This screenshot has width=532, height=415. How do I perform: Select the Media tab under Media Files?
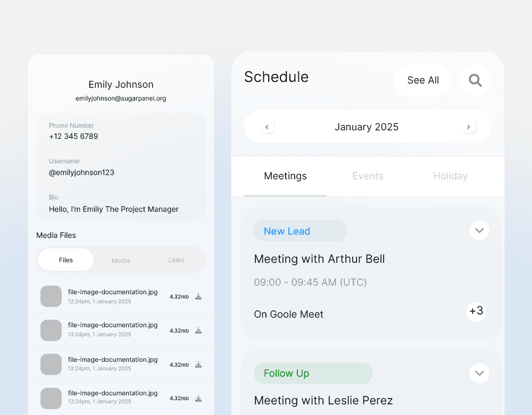[121, 260]
